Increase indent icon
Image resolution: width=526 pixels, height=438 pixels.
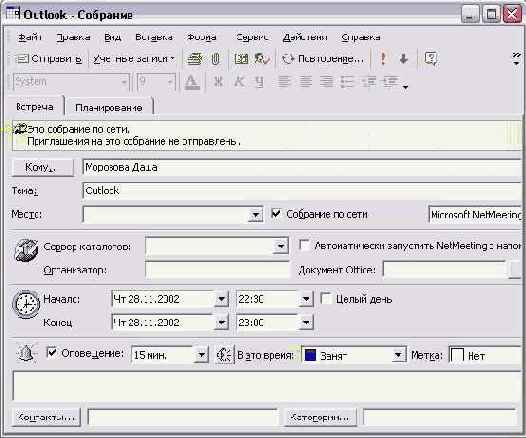coord(390,82)
